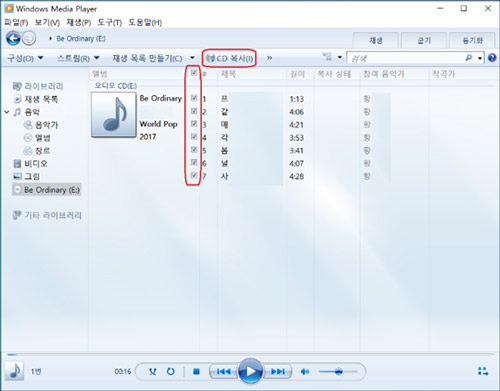Switch to the 재생 tab
The image size is (500, 391).
376,41
